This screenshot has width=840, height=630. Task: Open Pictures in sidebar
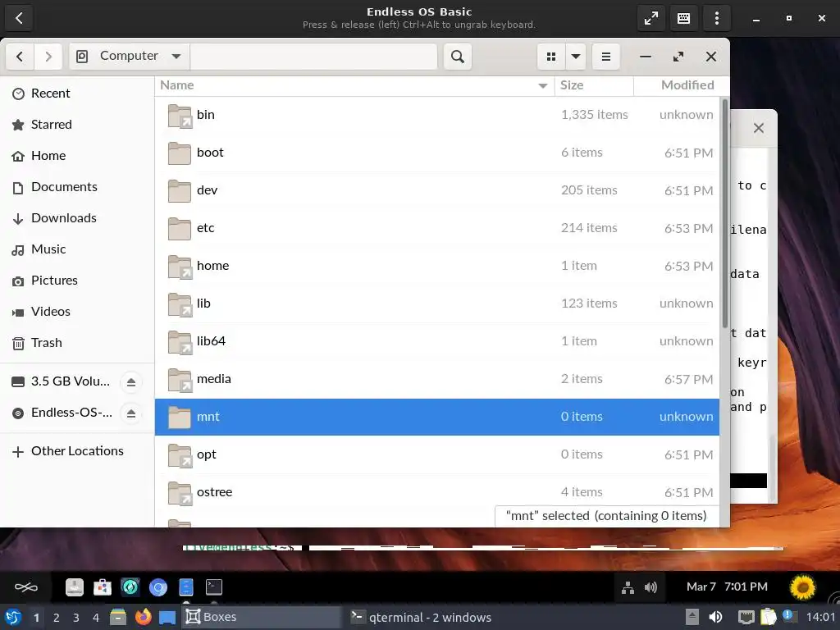click(x=77, y=281)
